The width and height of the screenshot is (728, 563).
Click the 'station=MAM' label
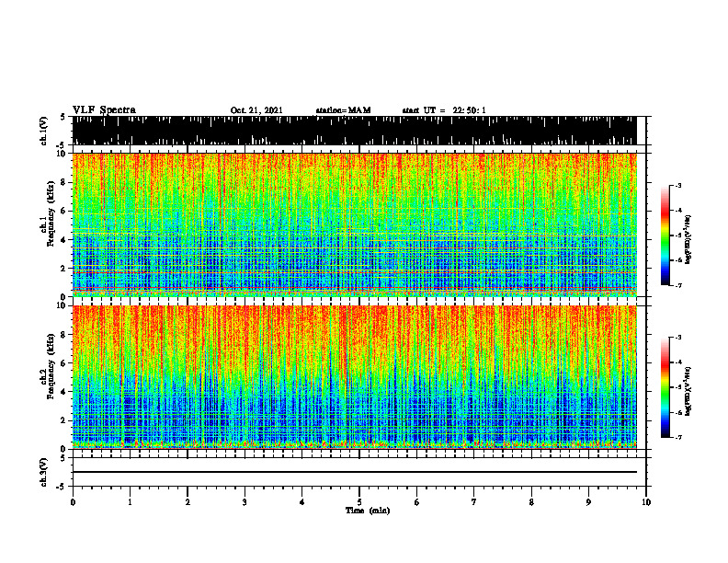point(343,110)
